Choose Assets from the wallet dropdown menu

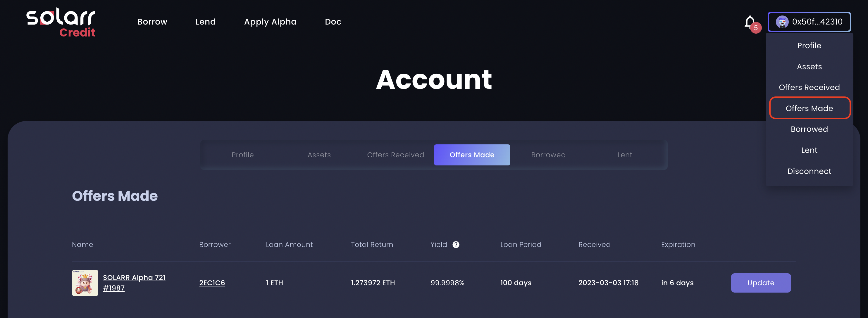click(x=809, y=67)
